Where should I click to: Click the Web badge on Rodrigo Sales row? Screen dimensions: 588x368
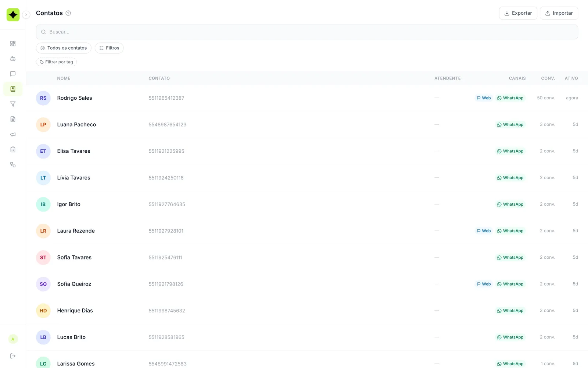click(484, 98)
